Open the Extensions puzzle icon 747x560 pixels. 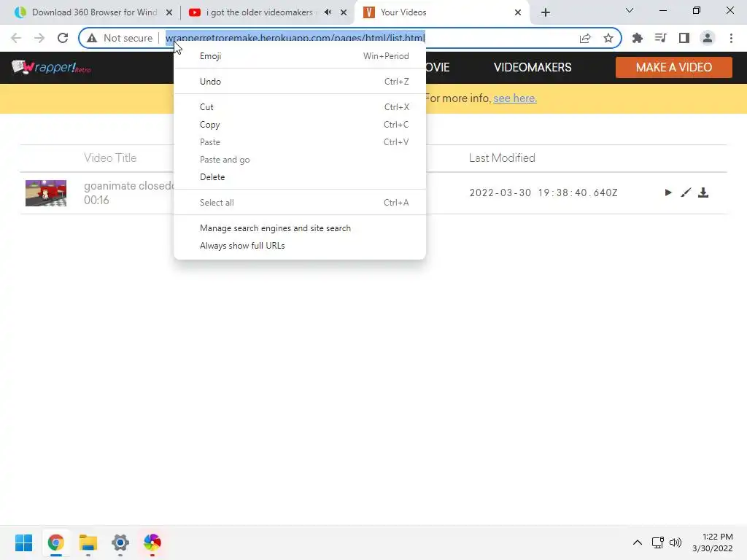click(x=638, y=38)
